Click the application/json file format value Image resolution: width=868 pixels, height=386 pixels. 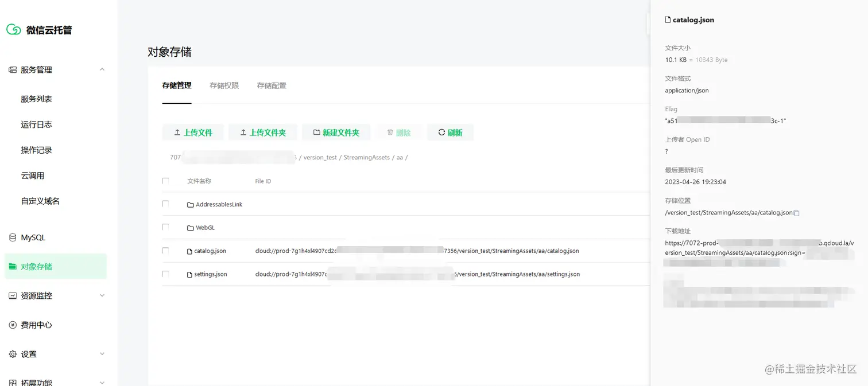tap(687, 91)
